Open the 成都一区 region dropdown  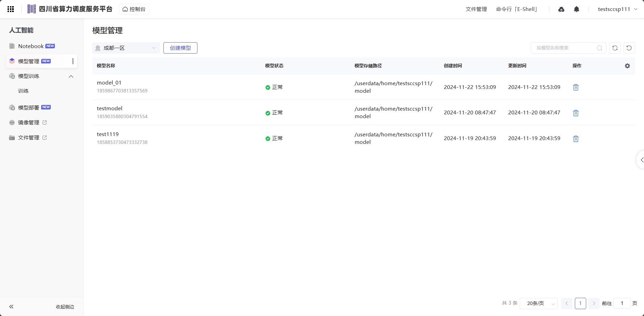(126, 48)
